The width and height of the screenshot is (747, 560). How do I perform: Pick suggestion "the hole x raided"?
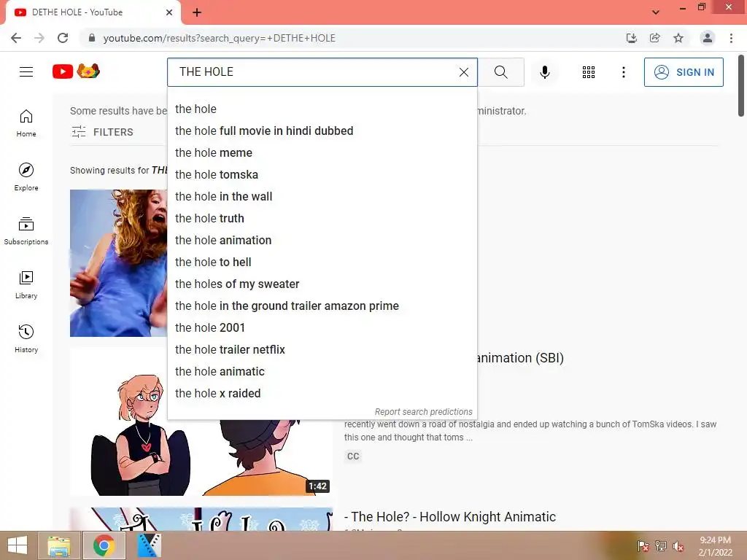coord(322,394)
